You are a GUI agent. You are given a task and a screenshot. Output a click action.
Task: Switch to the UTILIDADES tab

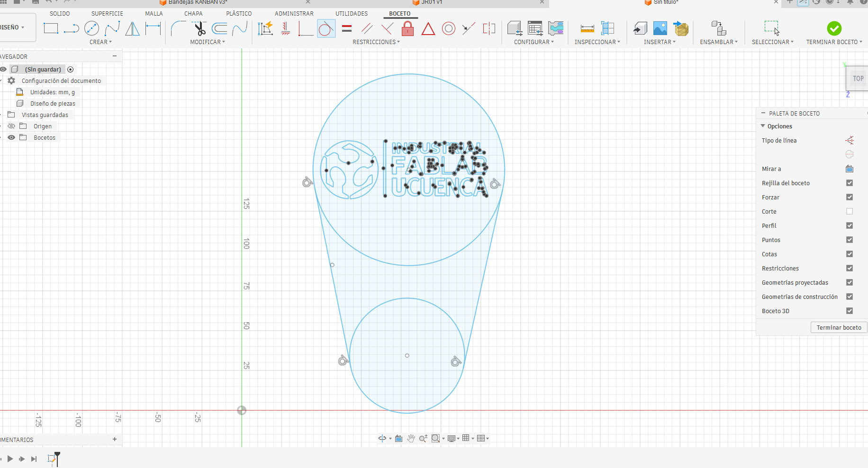(352, 14)
